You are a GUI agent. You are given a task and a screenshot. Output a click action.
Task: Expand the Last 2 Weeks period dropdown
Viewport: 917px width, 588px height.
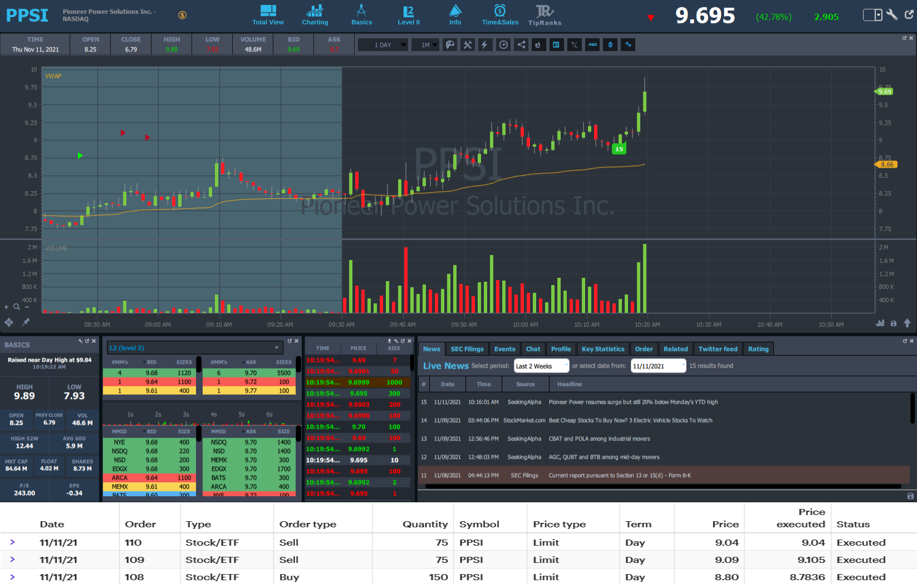click(541, 366)
